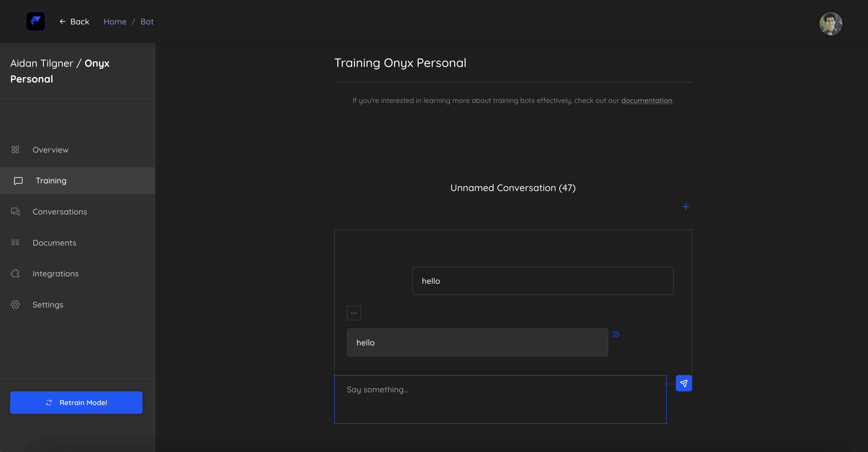Click the magic wand icon beside response
The height and width of the screenshot is (452, 868).
click(616, 334)
